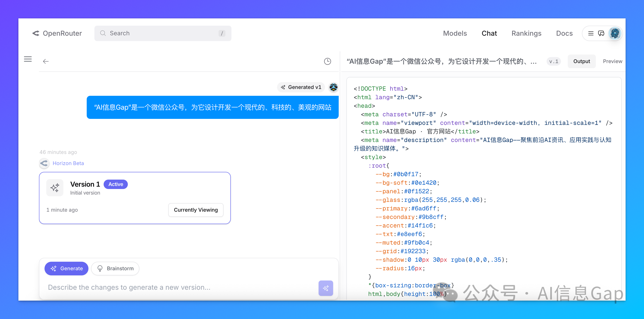Click the OpenRouter brand name
This screenshot has width=644, height=319.
tap(62, 33)
